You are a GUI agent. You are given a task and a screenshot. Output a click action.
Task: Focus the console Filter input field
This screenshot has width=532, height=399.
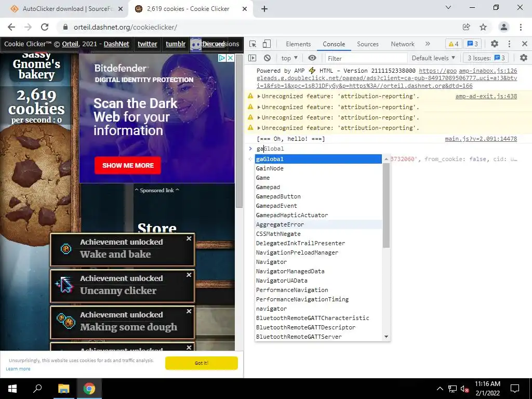[x=366, y=58]
